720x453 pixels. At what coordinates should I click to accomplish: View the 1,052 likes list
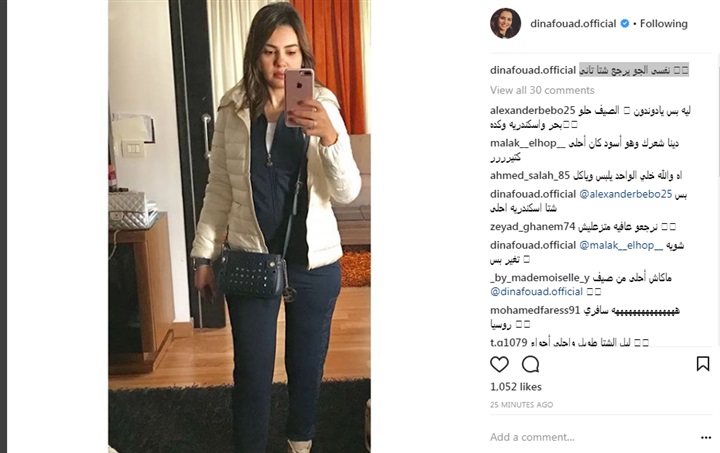(516, 387)
